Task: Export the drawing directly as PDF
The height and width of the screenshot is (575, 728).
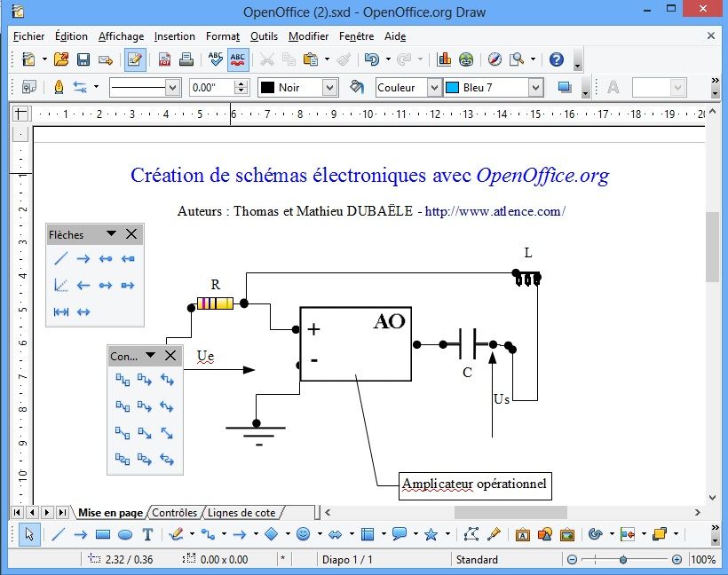Action: point(164,59)
